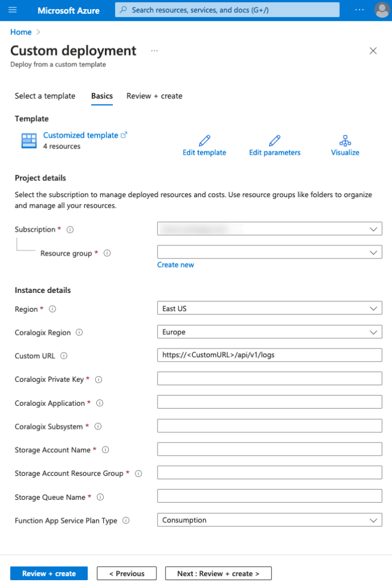The image size is (392, 587).
Task: Click the Storage Queue Name field
Action: point(269,496)
